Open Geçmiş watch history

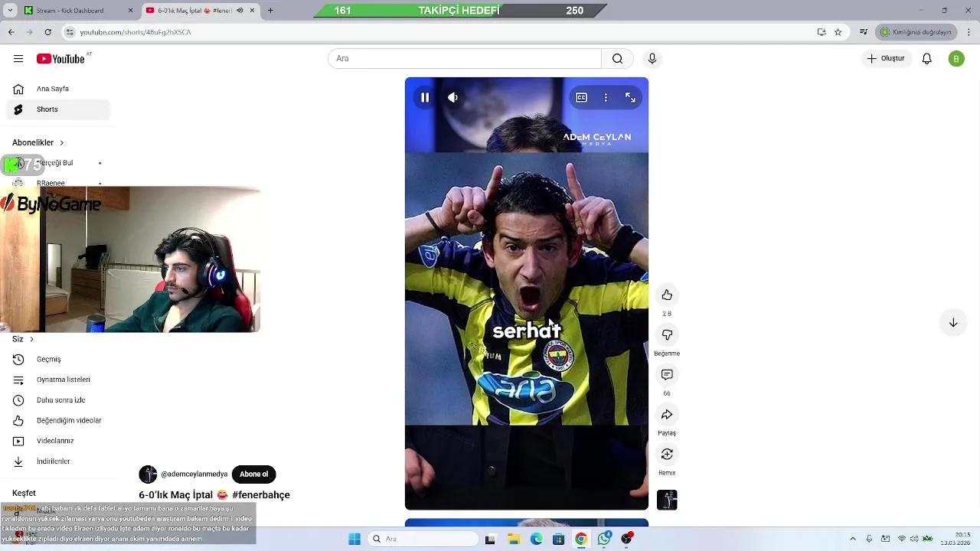click(58, 360)
